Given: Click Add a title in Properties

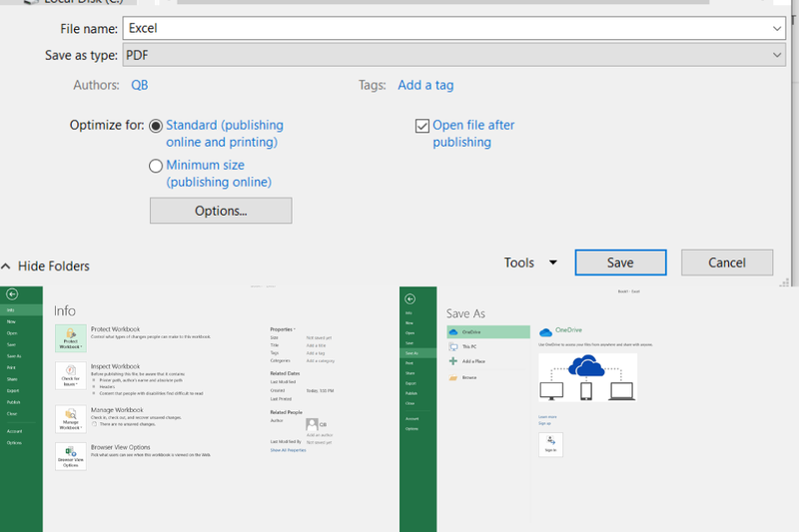Looking at the screenshot, I should point(316,345).
